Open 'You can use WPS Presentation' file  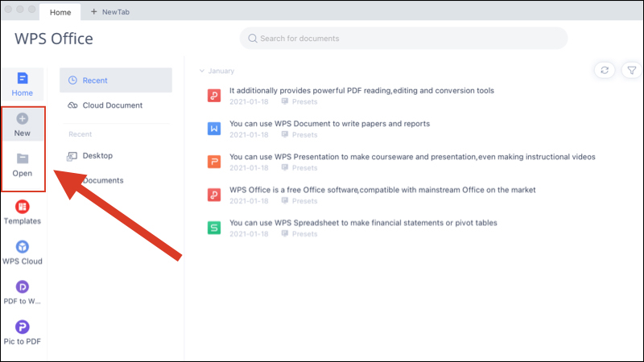pyautogui.click(x=412, y=157)
